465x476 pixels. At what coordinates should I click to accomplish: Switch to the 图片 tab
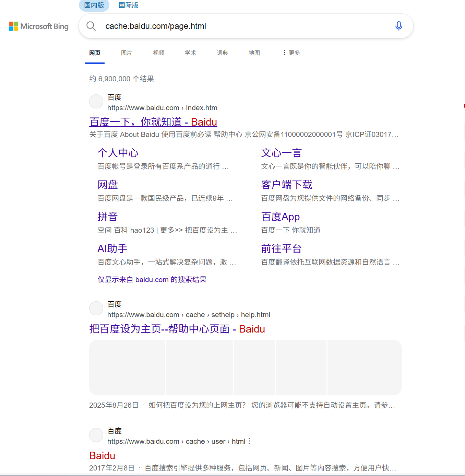[x=126, y=53]
